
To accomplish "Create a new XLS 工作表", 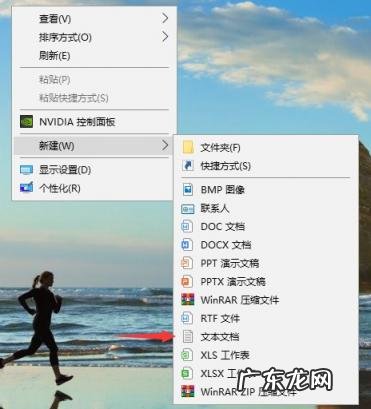I will (x=266, y=355).
